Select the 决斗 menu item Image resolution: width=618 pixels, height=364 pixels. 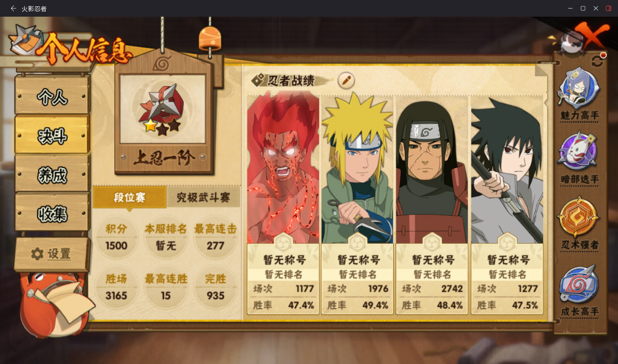(52, 135)
